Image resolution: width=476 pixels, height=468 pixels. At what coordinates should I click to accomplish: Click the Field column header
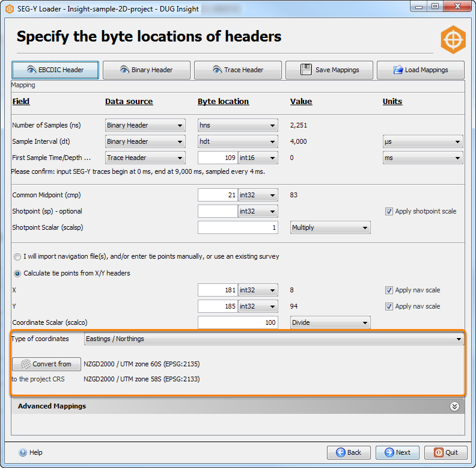coord(21,102)
